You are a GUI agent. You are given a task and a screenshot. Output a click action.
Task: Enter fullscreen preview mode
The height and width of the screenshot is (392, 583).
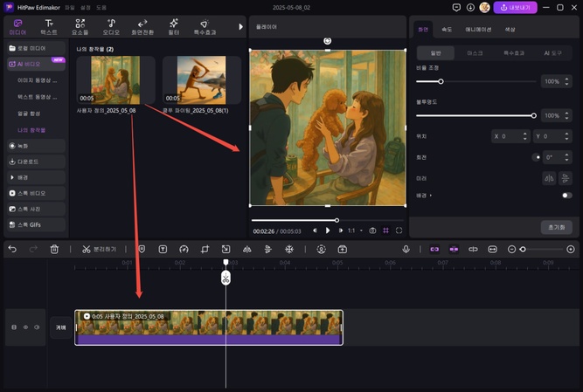399,230
